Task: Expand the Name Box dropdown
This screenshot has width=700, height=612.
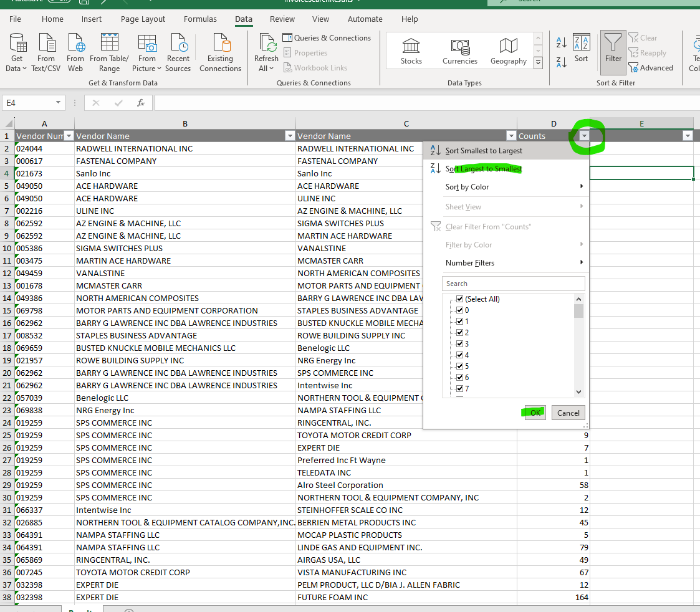Action: click(58, 103)
